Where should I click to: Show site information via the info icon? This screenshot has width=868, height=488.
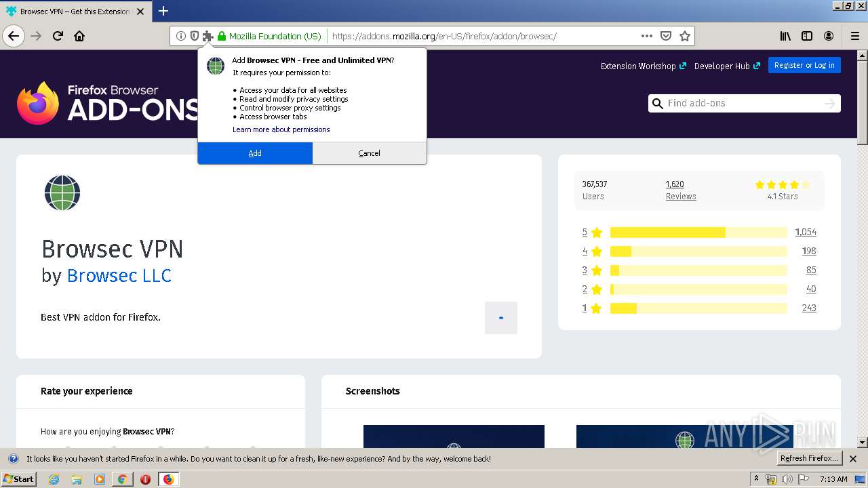[x=180, y=36]
